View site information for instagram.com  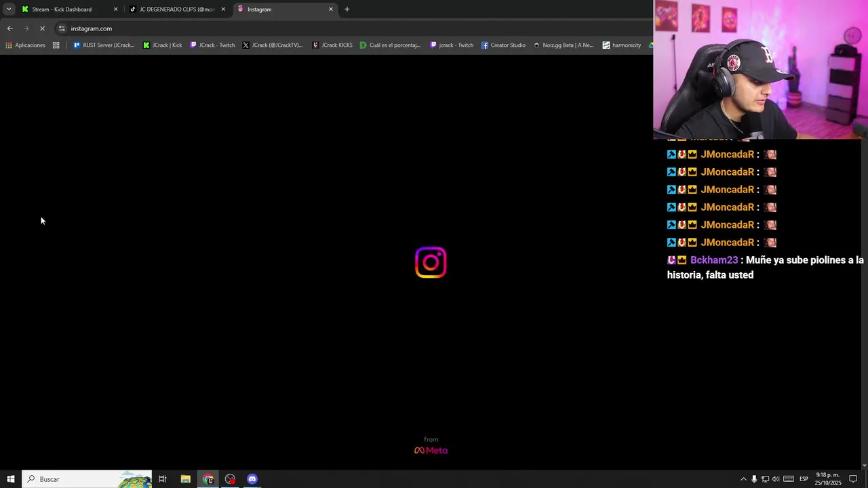coord(62,28)
